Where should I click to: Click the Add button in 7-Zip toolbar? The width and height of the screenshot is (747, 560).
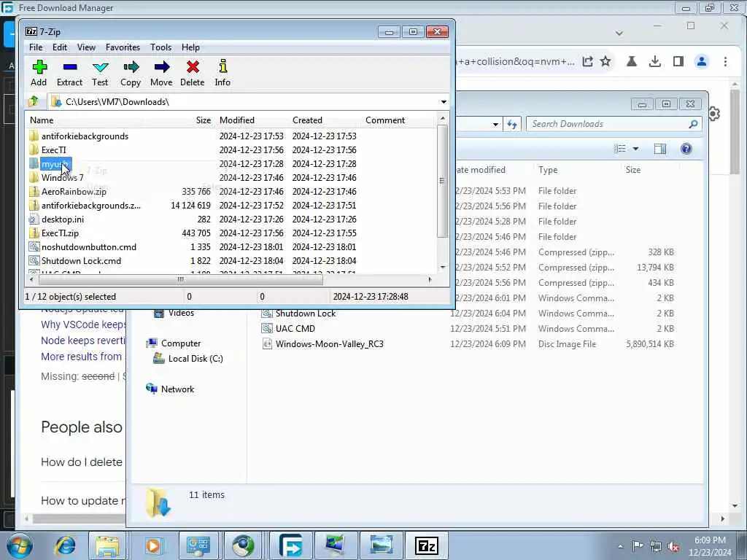point(39,73)
